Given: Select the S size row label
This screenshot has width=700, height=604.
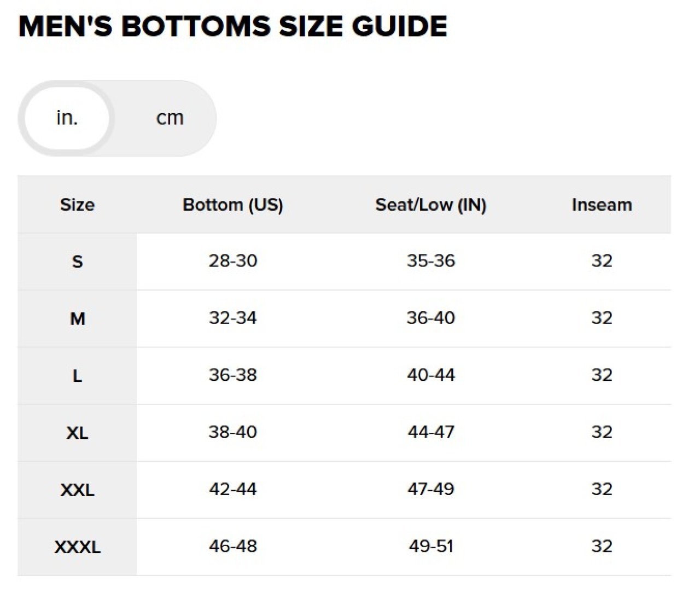Looking at the screenshot, I should click(77, 262).
